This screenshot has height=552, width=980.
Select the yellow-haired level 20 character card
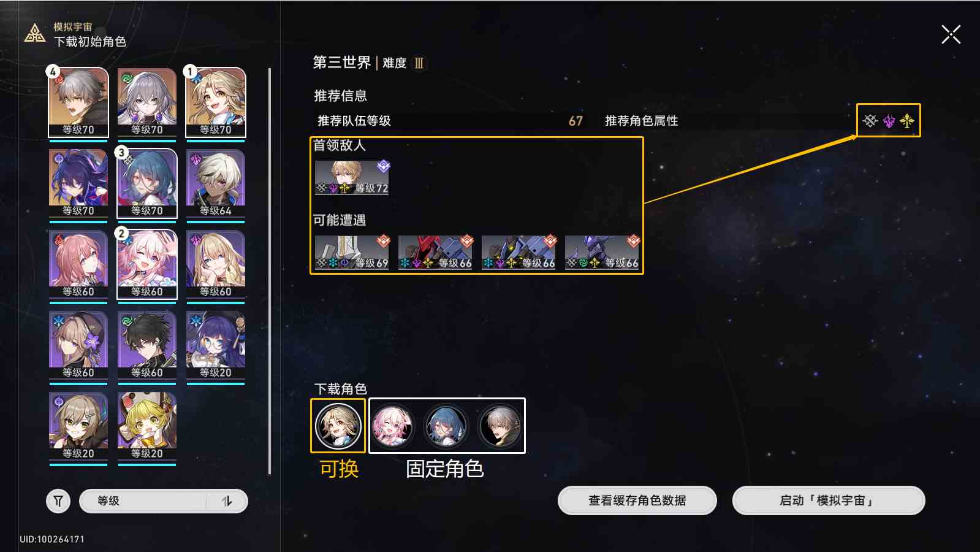point(147,426)
